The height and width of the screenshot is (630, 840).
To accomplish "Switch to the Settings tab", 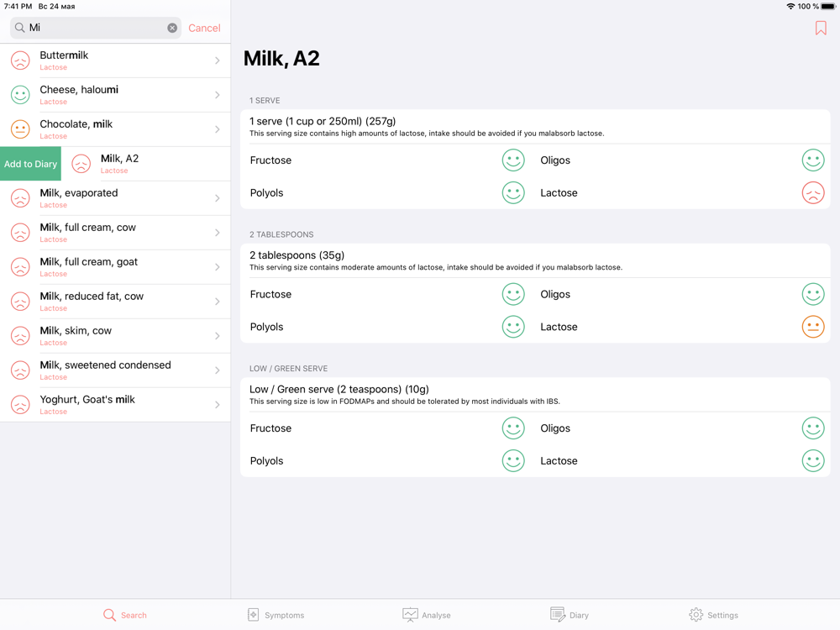I will (713, 615).
